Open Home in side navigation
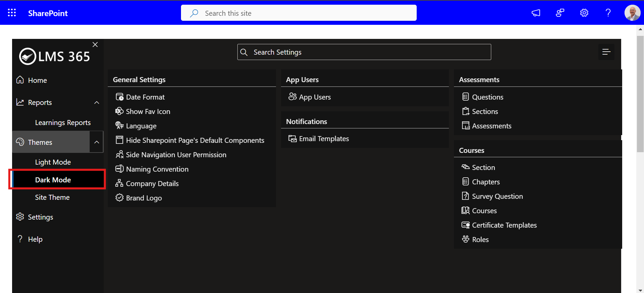 pos(37,80)
